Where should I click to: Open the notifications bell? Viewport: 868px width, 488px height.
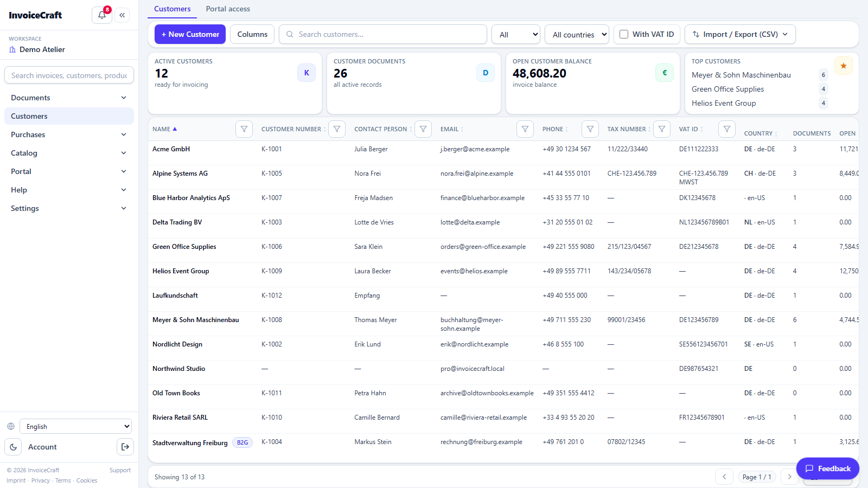coord(102,15)
